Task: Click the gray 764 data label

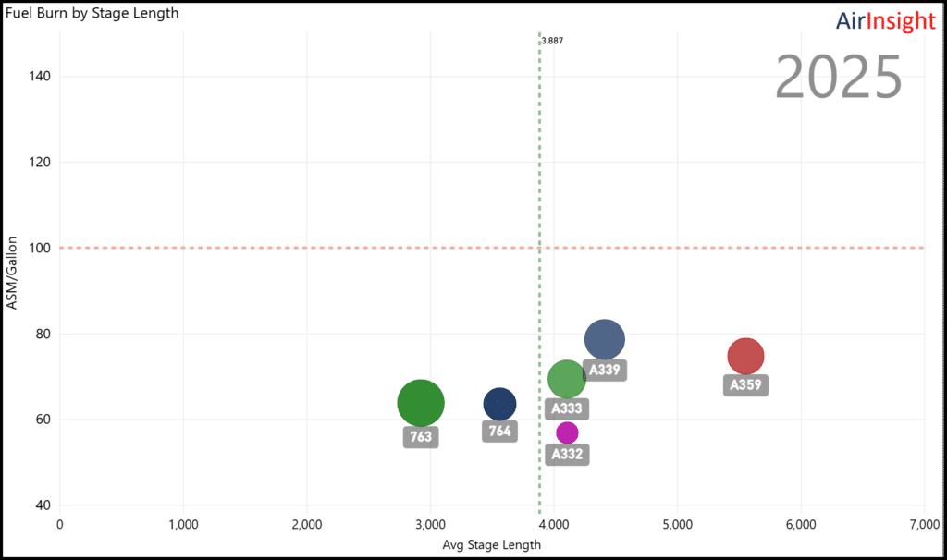Action: (x=499, y=431)
